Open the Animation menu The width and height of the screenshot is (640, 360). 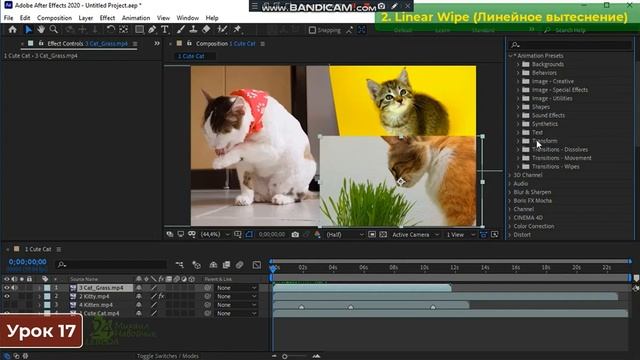pyautogui.click(x=136, y=18)
